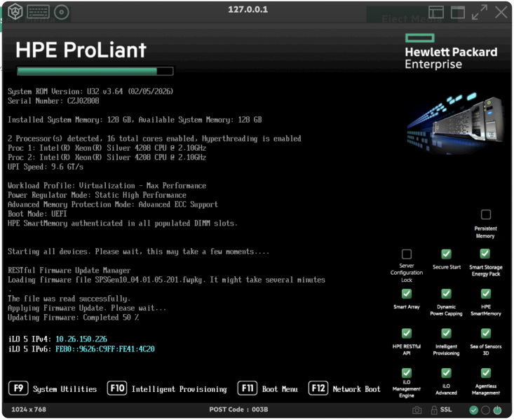Screen dimensions: 514x420
Task: Click the POST boot progress bar
Action: point(95,71)
